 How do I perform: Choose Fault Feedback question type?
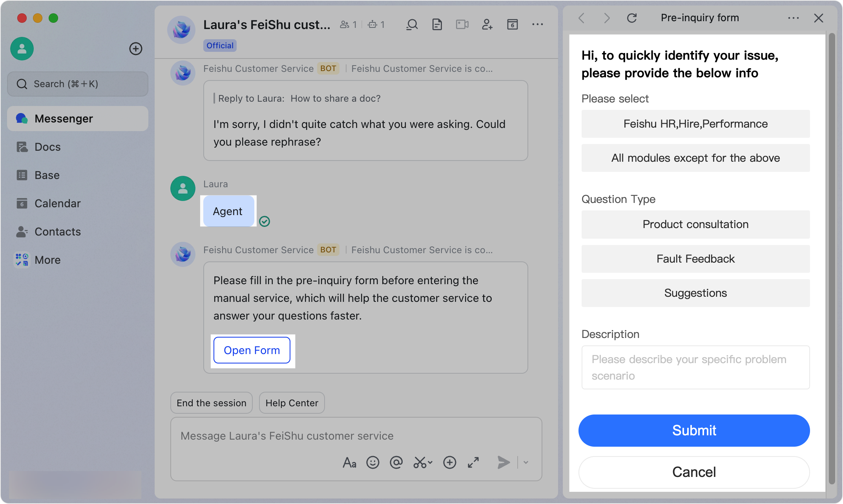click(695, 259)
